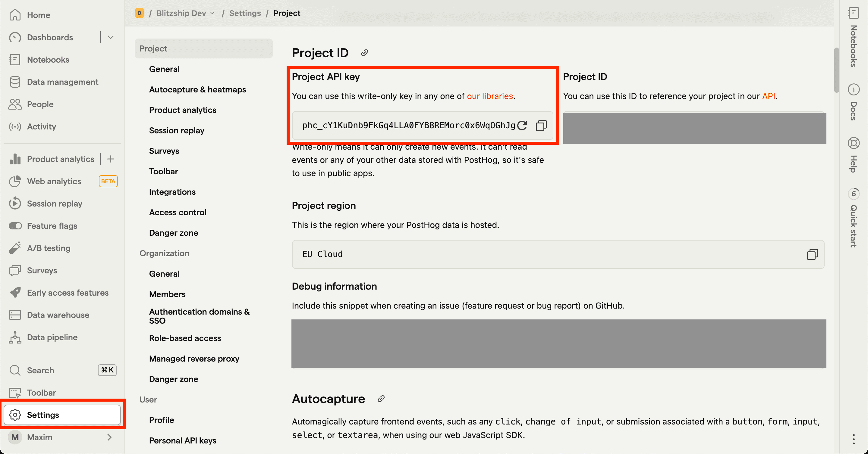Expand the Maxim user menu
The image size is (868, 454).
(62, 437)
